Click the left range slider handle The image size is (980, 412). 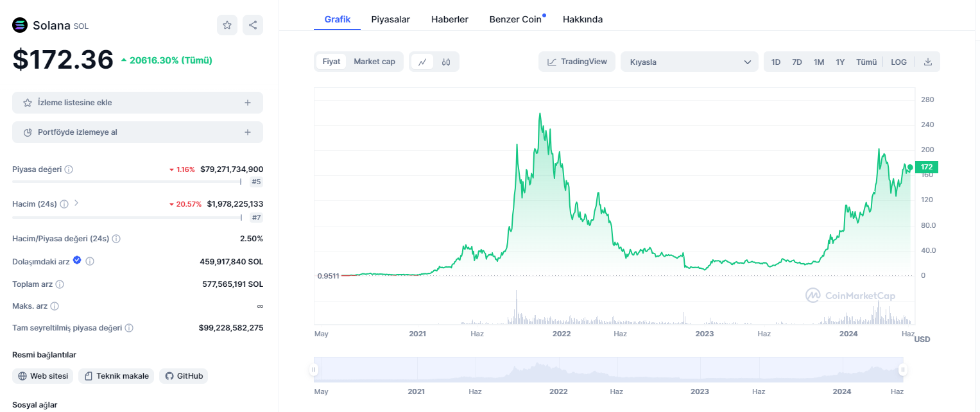[x=314, y=370]
